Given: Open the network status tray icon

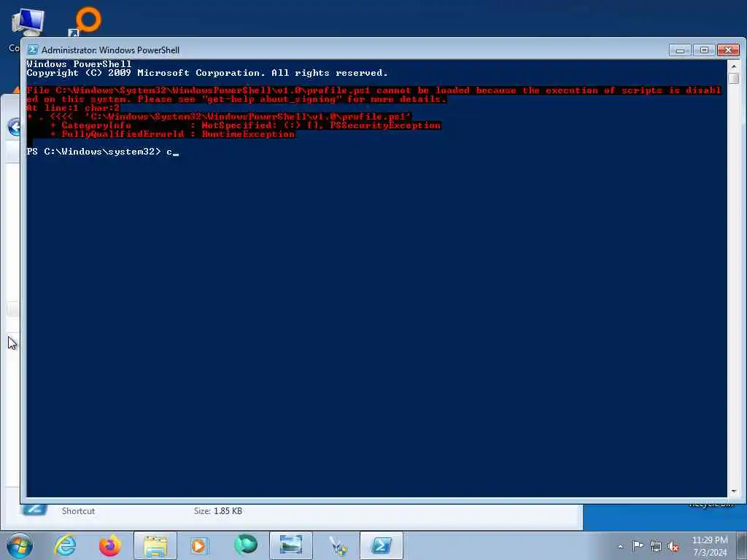Looking at the screenshot, I should click(656, 546).
